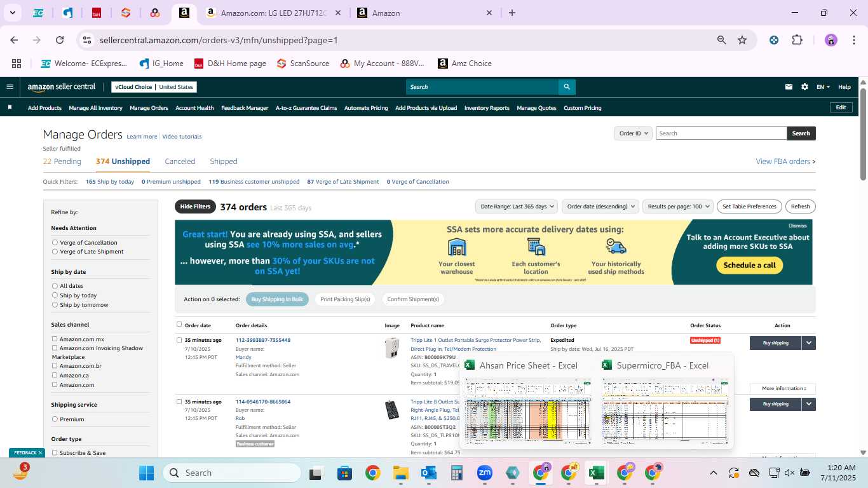This screenshot has height=488, width=868.
Task: Open the Excel icon in Windows taskbar
Action: coord(596,473)
